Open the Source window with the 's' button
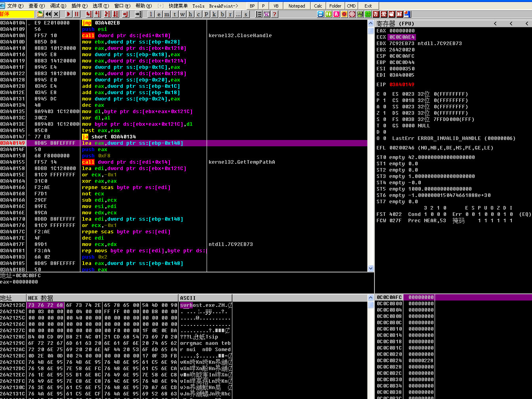Viewport: 532px width, 399px height. click(246, 14)
